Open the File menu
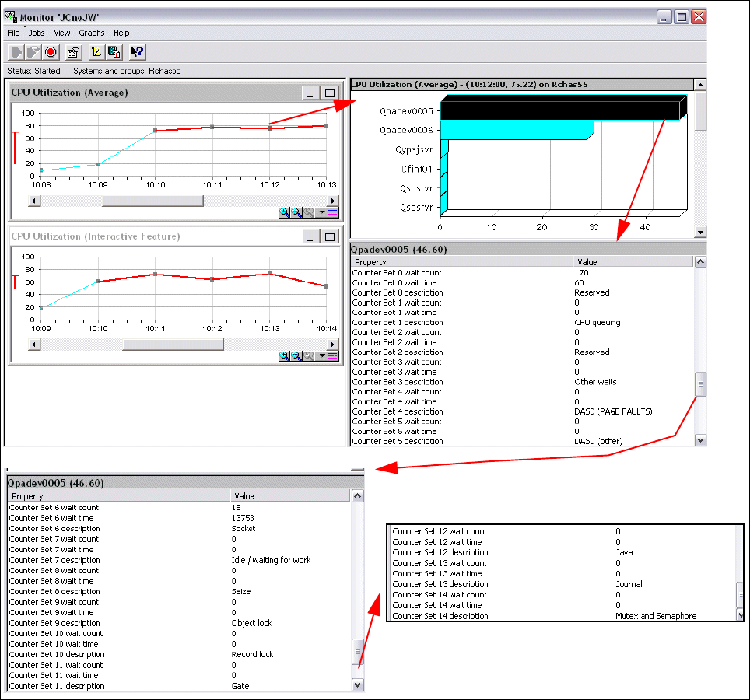The image size is (750, 700). 12,33
